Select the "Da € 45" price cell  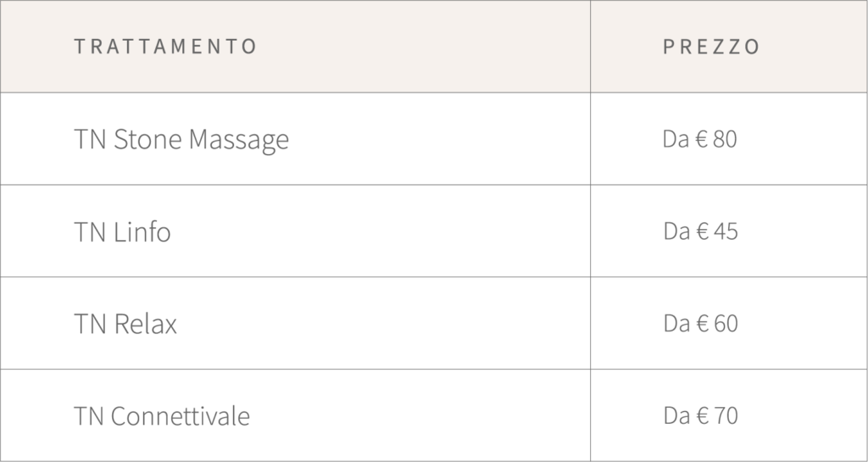[x=700, y=231]
